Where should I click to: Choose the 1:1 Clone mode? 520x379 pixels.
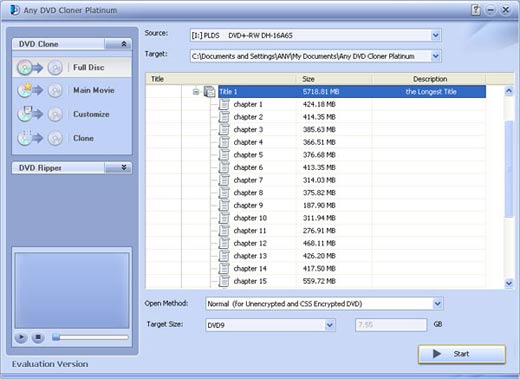coord(72,138)
